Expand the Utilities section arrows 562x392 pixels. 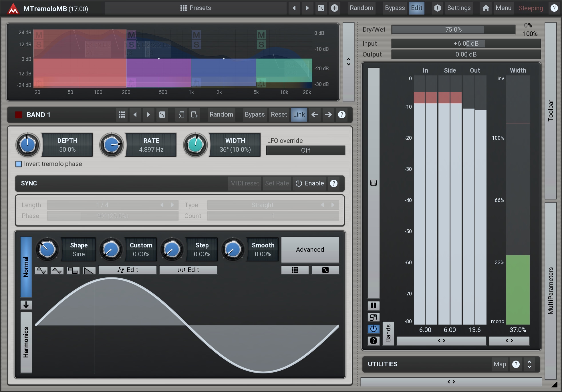coord(529,364)
